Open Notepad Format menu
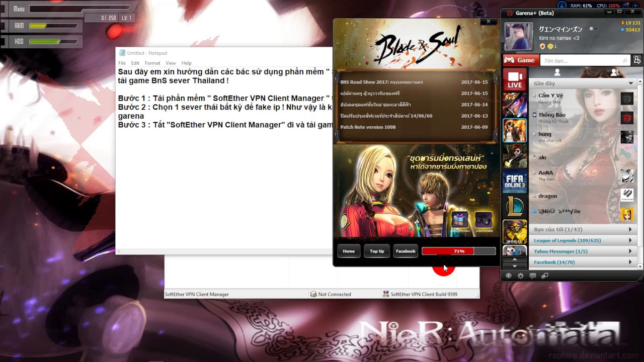This screenshot has width=644, height=362. click(x=152, y=63)
